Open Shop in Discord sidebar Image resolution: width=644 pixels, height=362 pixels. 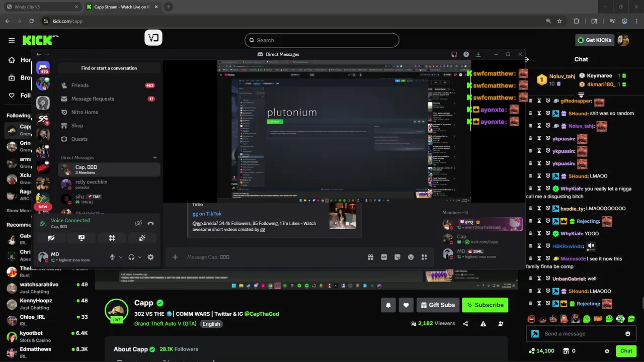coord(109,126)
